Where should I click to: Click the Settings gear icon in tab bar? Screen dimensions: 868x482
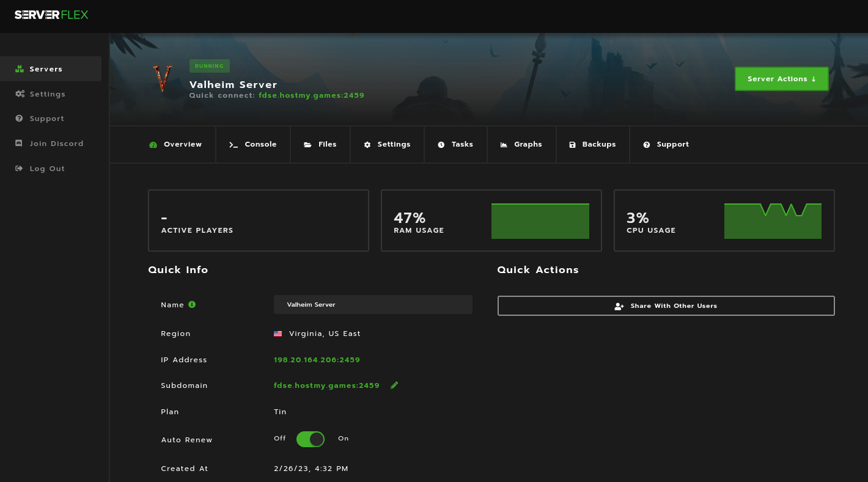click(367, 145)
